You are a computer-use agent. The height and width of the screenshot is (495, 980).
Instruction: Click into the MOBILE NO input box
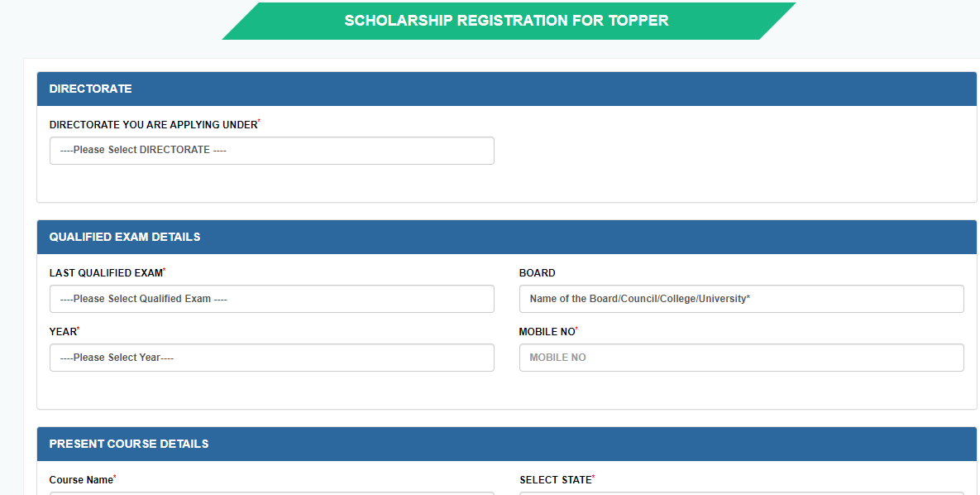tap(741, 358)
